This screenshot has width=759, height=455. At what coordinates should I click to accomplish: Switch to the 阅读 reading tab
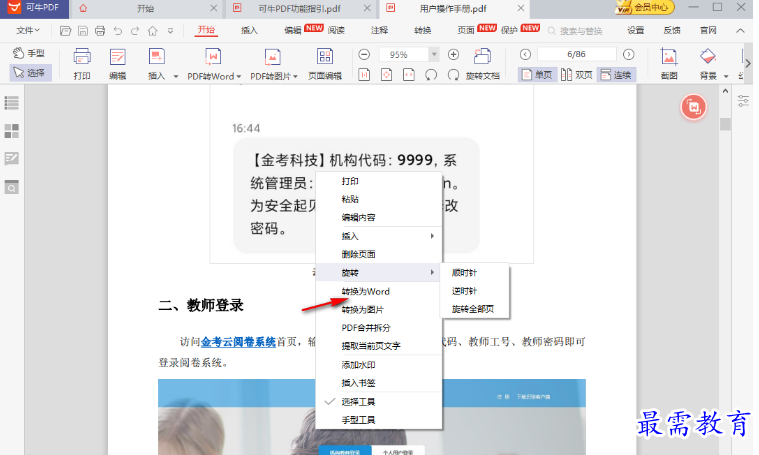pos(336,30)
